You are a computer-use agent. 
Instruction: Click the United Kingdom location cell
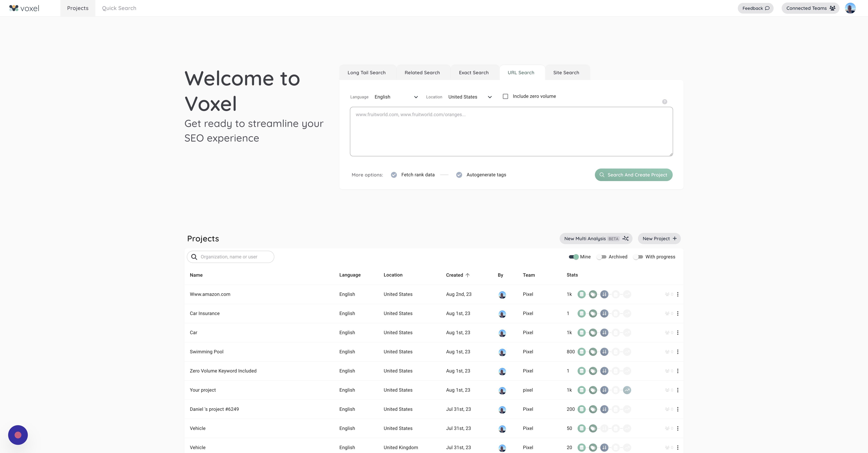(x=401, y=448)
